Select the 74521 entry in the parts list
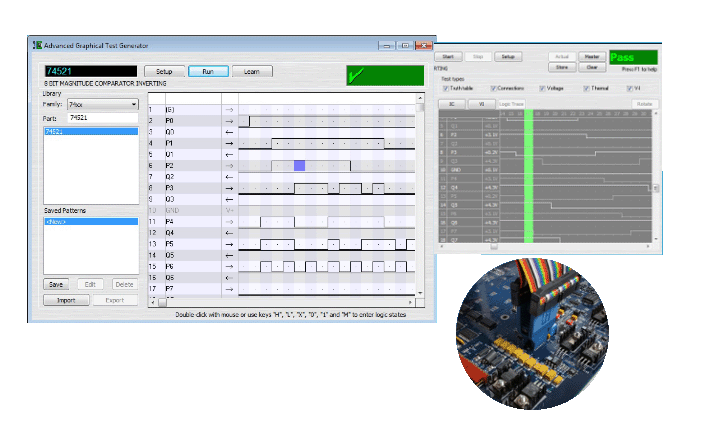Image resolution: width=709 pixels, height=425 pixels. (92, 131)
